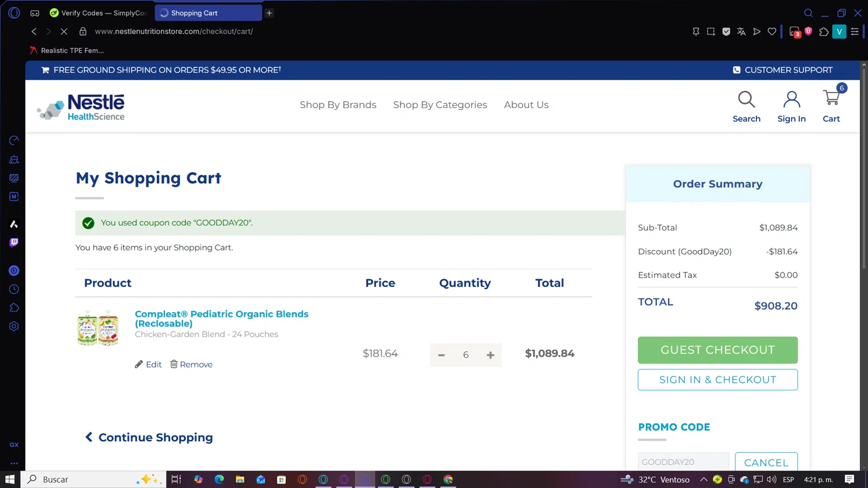Show hidden system tray icons
The image size is (868, 488).
point(704,479)
